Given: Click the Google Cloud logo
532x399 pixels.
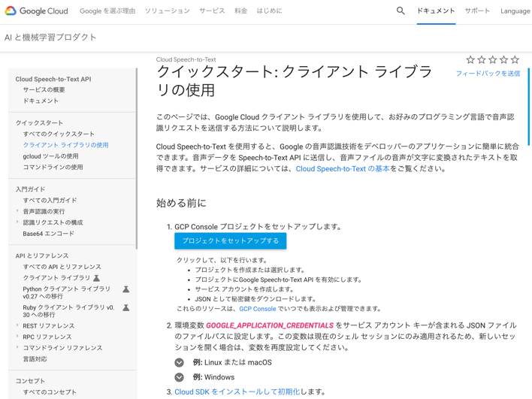Looking at the screenshot, I should click(x=36, y=11).
